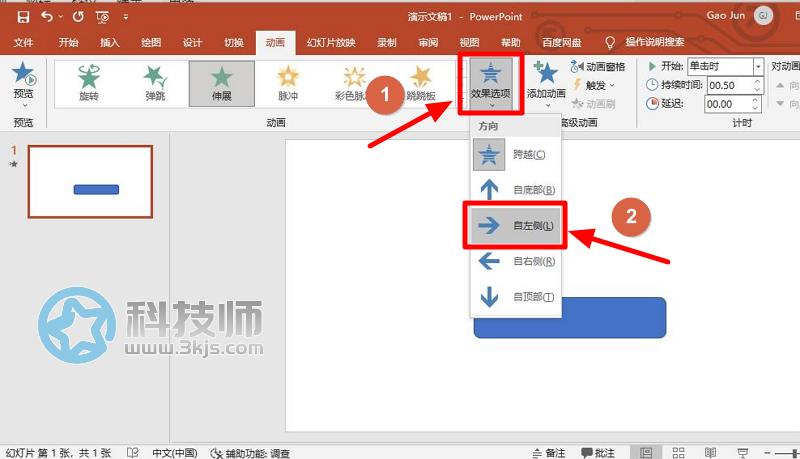
Task: Toggle the 批注 comments pane
Action: coord(598,453)
